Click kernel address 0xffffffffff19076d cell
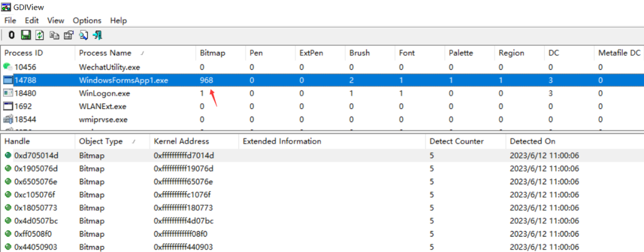This screenshot has height=252, width=644. [x=184, y=169]
